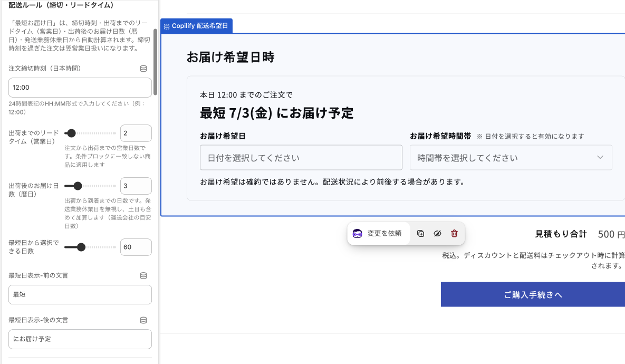Click the 500 円 total amount
This screenshot has width=625, height=364.
tap(611, 234)
